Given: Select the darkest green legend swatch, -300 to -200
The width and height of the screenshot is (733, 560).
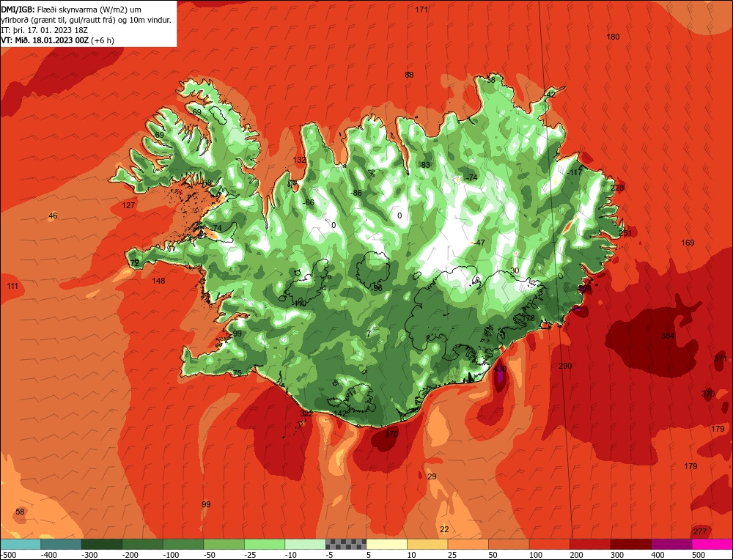Looking at the screenshot, I should pos(102,544).
